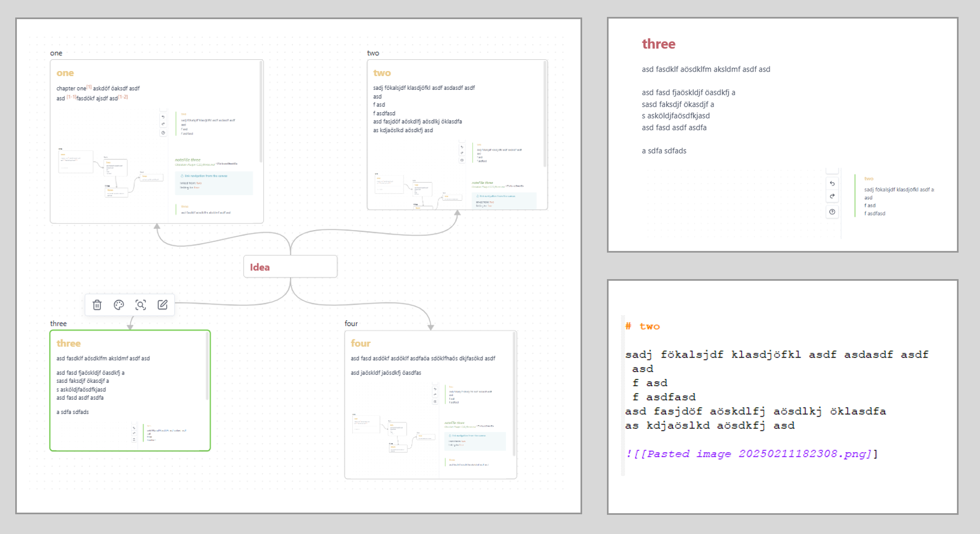Click the scrollbar of card two

545,113
